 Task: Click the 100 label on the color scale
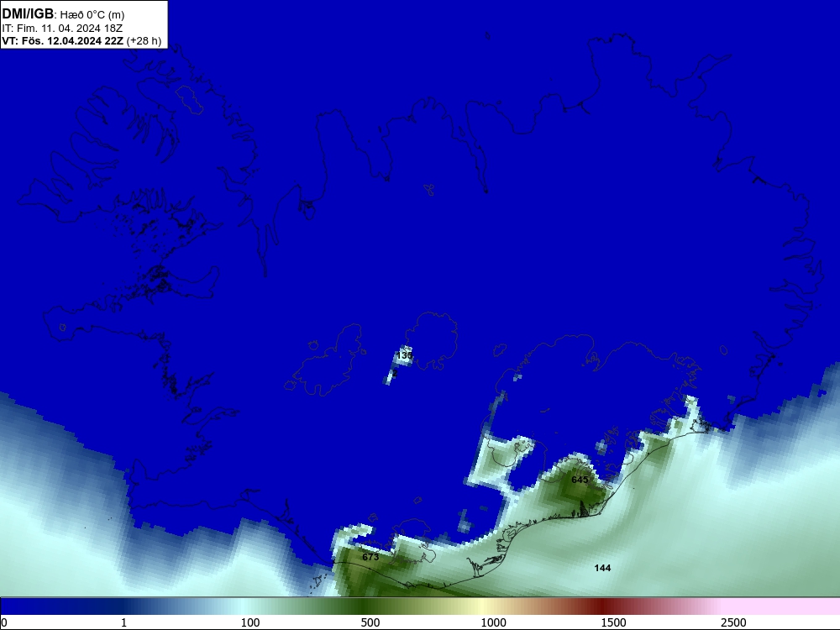(x=250, y=622)
